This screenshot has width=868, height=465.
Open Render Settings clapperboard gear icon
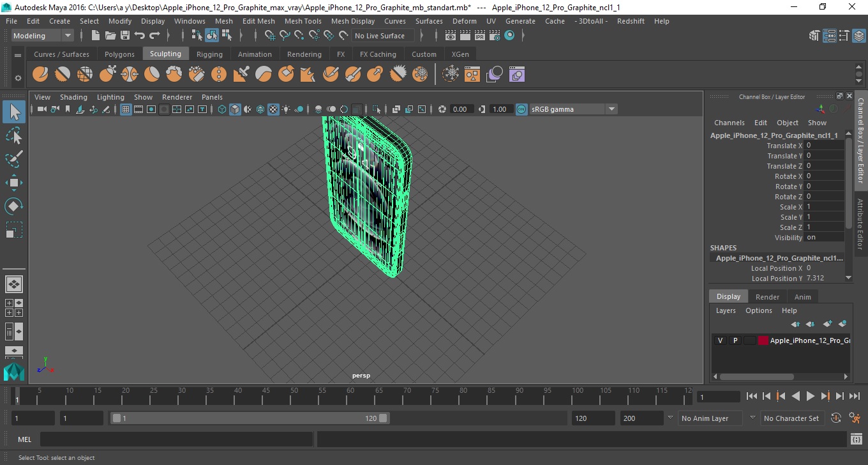pyautogui.click(x=495, y=36)
